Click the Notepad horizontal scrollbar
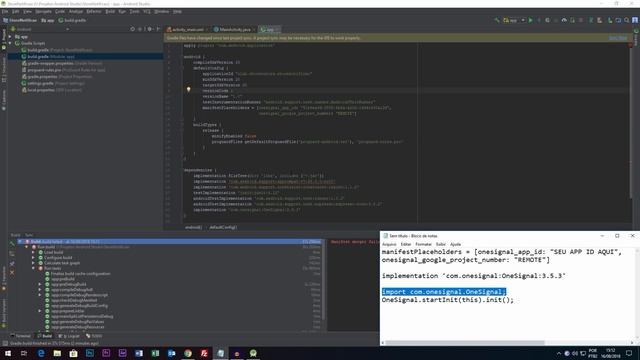640x360 pixels. [x=464, y=343]
